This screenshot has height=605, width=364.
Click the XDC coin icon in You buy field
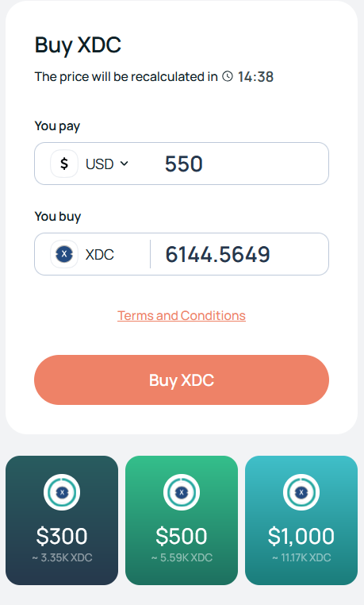coord(64,254)
